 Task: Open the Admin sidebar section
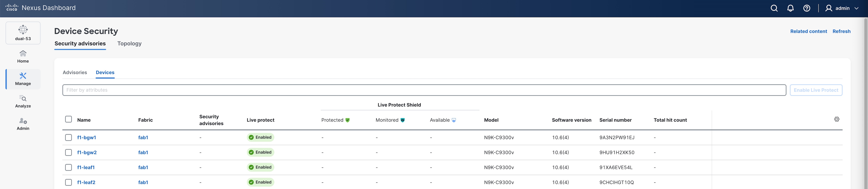(x=23, y=124)
